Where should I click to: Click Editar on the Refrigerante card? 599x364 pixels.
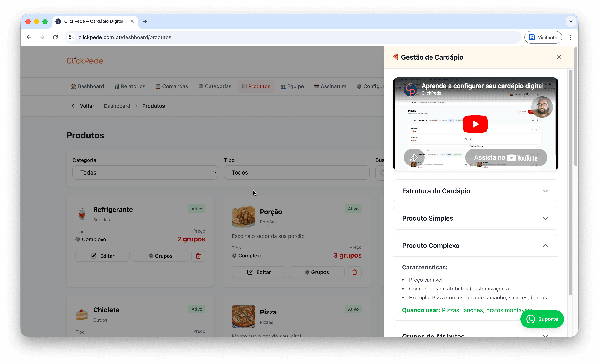(102, 256)
